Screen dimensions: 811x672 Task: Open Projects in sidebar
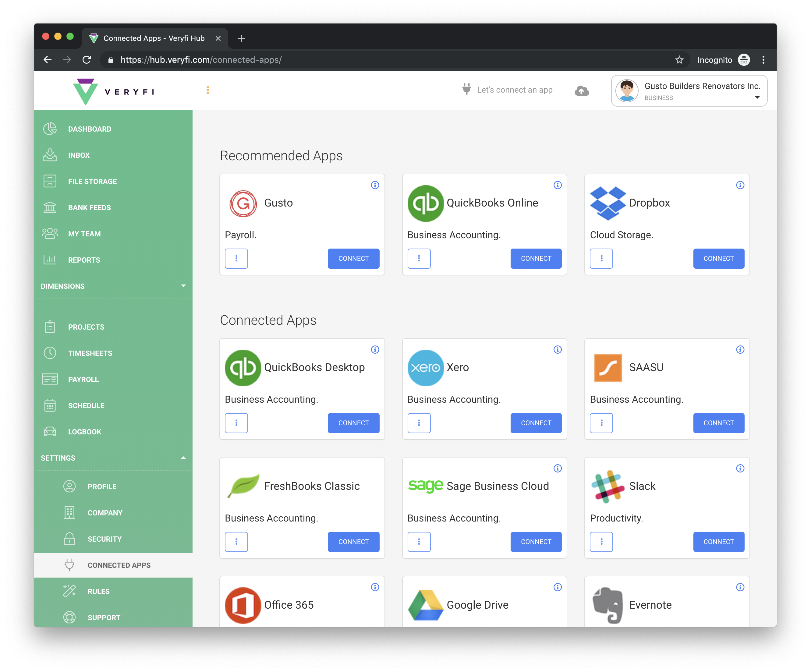113,327
